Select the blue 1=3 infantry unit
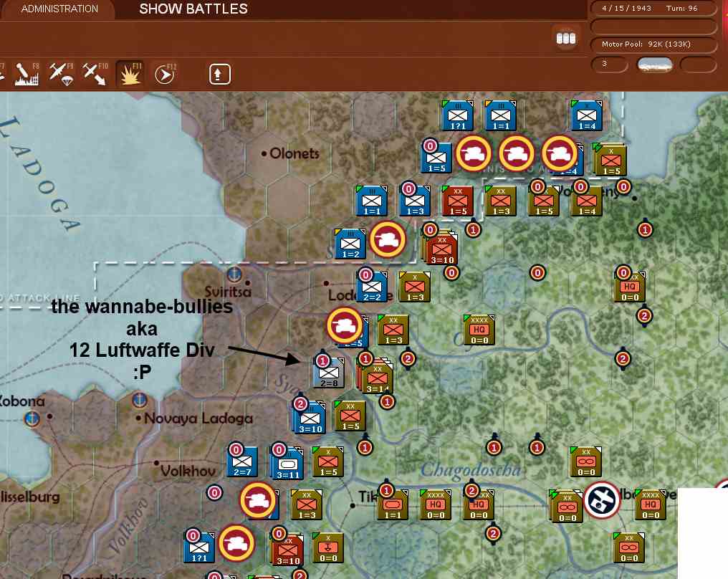Image resolution: width=728 pixels, height=579 pixels. (415, 201)
